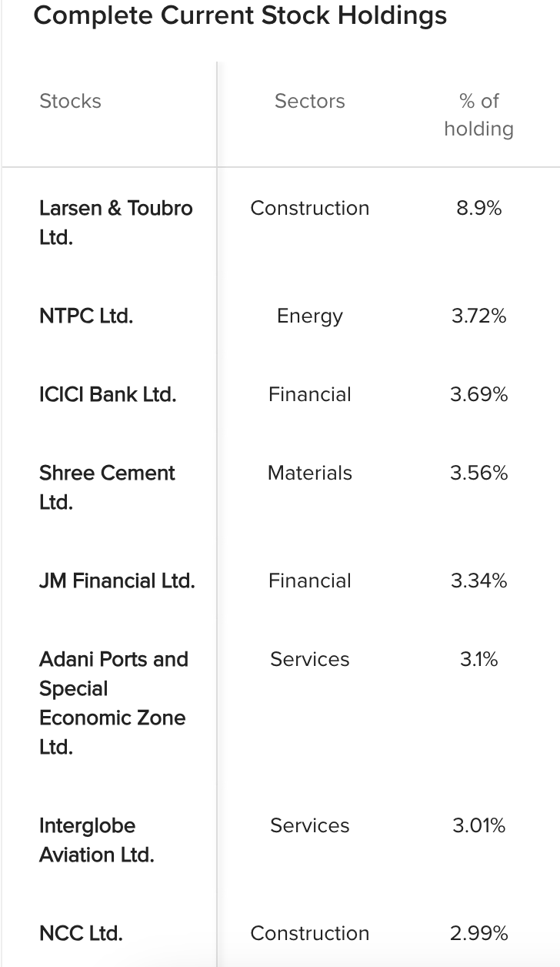
Task: Click the 3.72% holding value
Action: pyautogui.click(x=478, y=316)
